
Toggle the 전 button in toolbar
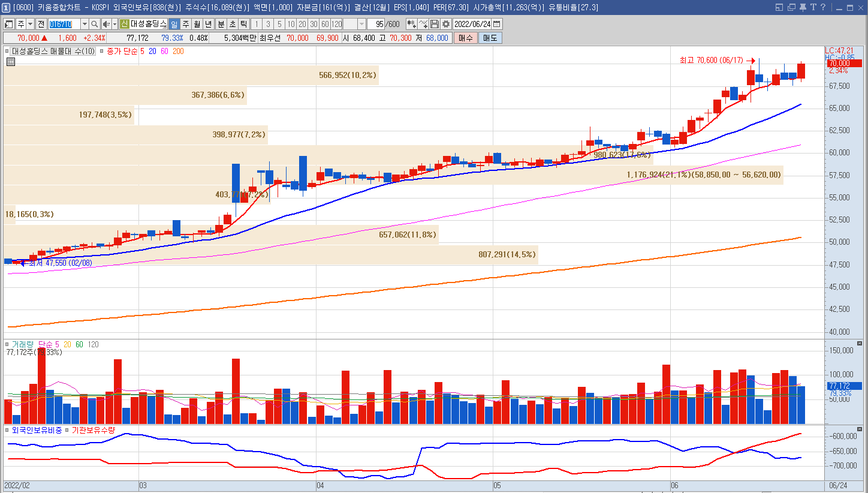coord(41,24)
